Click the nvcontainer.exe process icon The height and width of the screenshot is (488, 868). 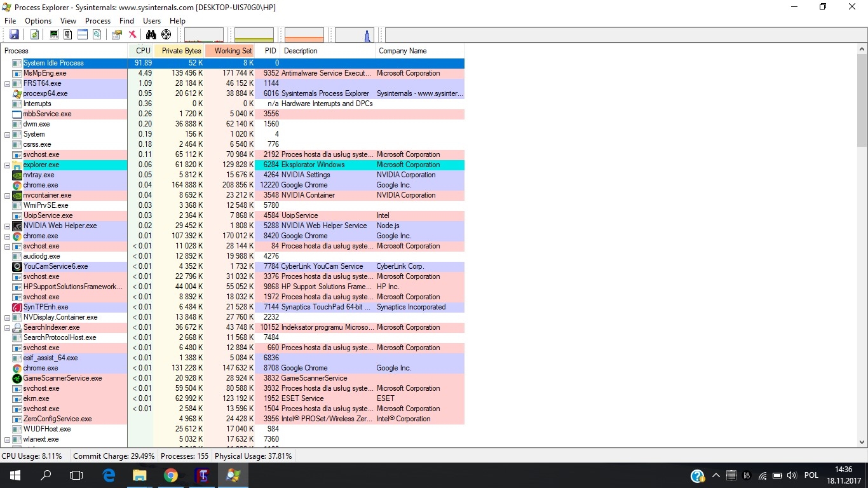pos(17,195)
